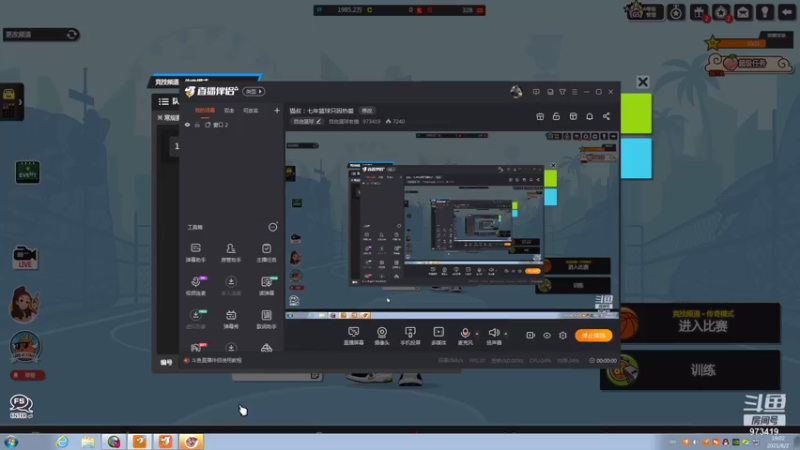Add a multimedia source

coord(438,336)
